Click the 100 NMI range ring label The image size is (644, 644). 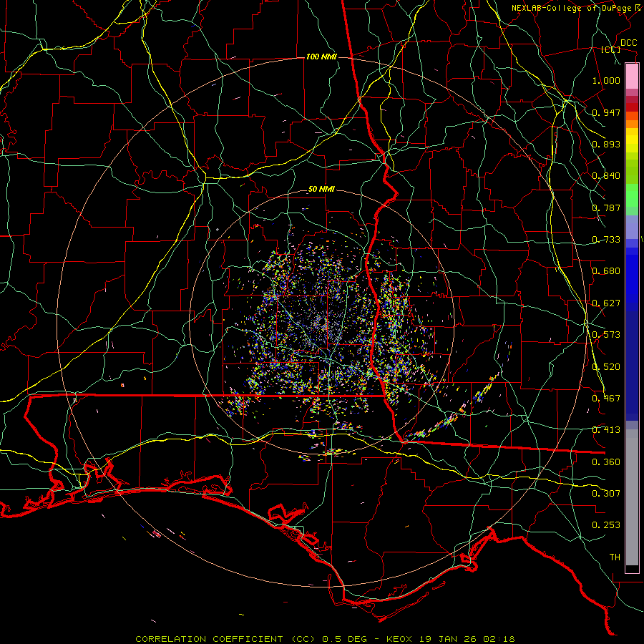click(x=321, y=57)
